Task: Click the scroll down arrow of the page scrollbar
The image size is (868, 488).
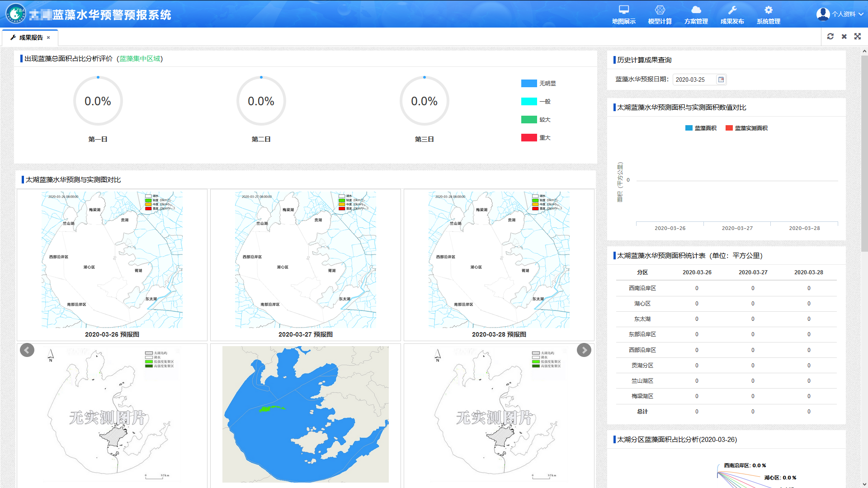Action: [x=864, y=484]
